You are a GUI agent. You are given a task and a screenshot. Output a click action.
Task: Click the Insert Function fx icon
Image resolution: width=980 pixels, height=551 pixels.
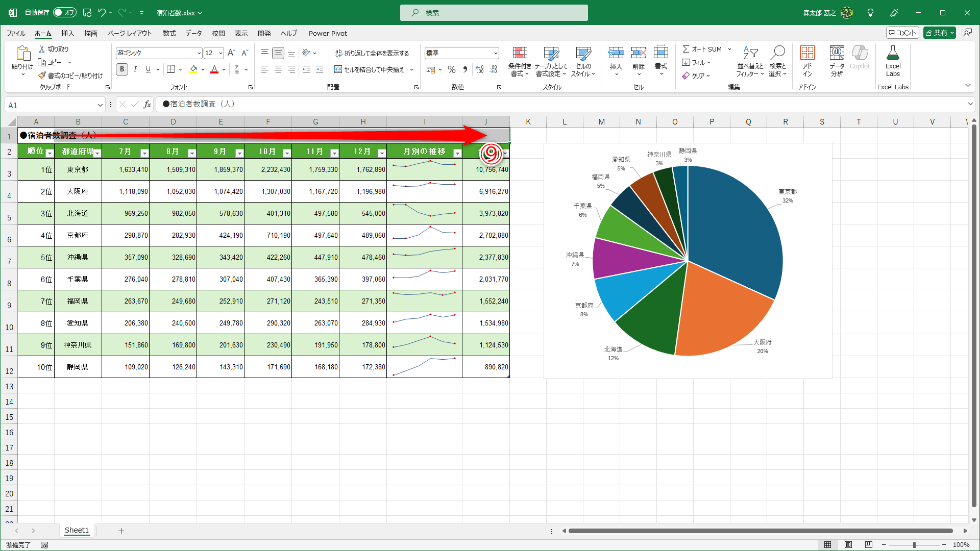tap(147, 105)
